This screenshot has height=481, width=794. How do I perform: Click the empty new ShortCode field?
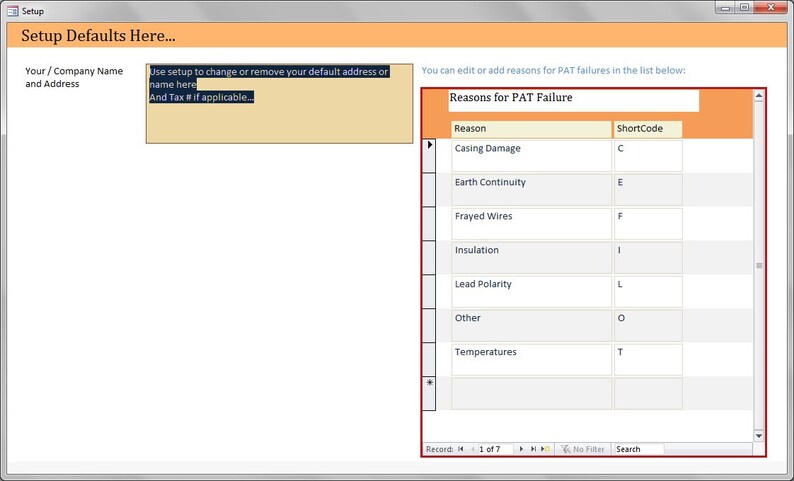(x=648, y=393)
